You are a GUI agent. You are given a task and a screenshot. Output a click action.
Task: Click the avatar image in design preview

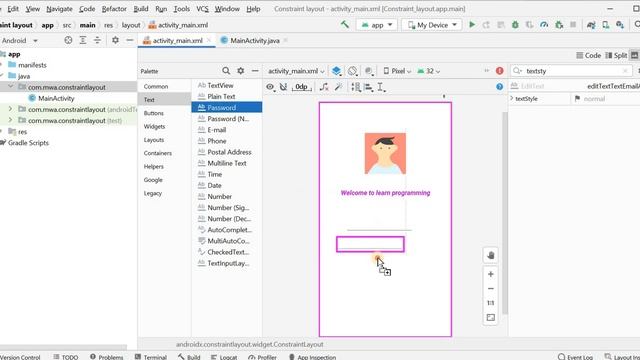click(385, 153)
